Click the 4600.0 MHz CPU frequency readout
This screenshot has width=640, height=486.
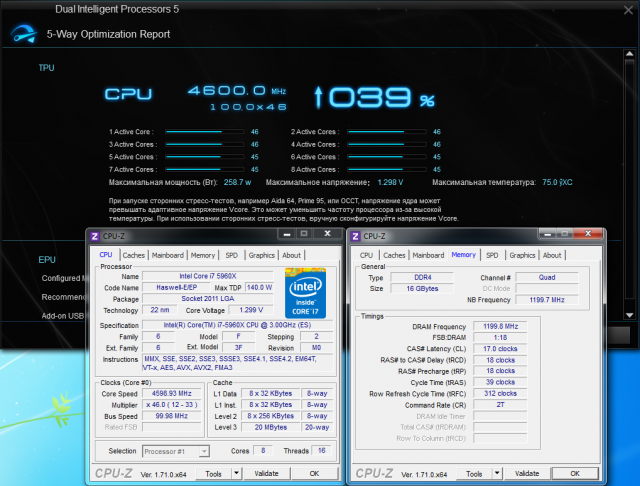pos(237,91)
